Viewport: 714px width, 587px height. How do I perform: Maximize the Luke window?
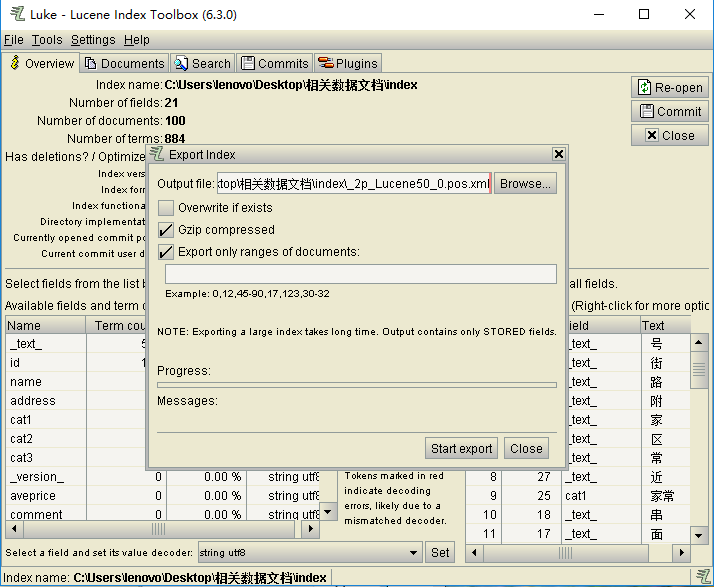pyautogui.click(x=644, y=14)
